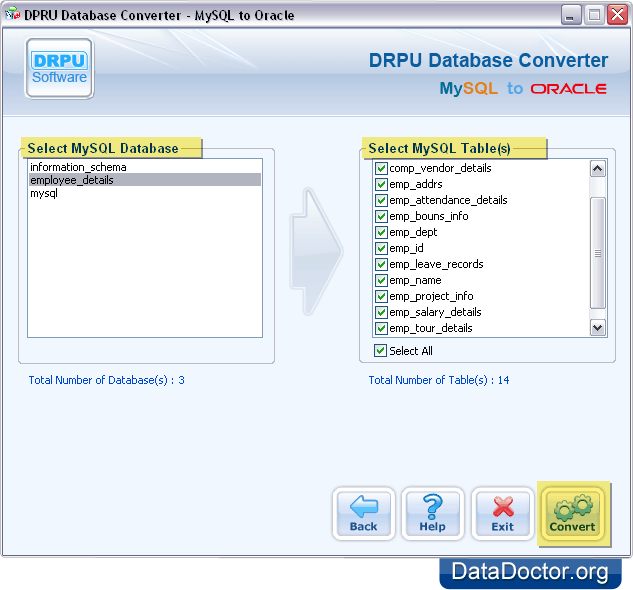Viewport: 633px width, 590px height.
Task: Click Total Number of Table(s) : 14 text
Action: tap(439, 380)
